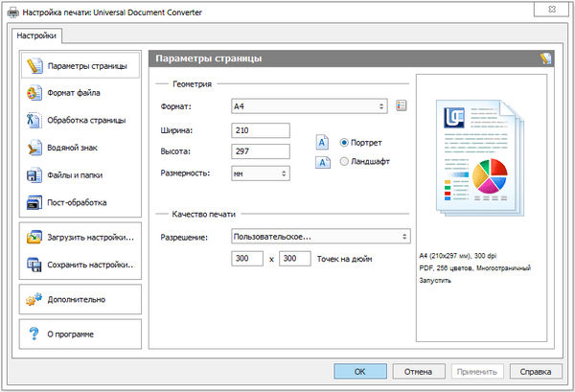Click the Запустить summary text

click(435, 281)
